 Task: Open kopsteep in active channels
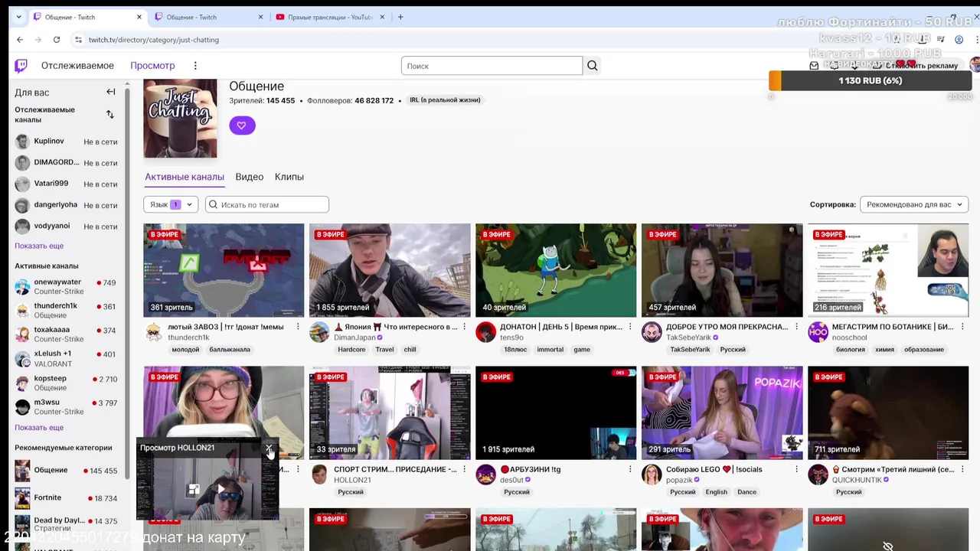click(66, 383)
